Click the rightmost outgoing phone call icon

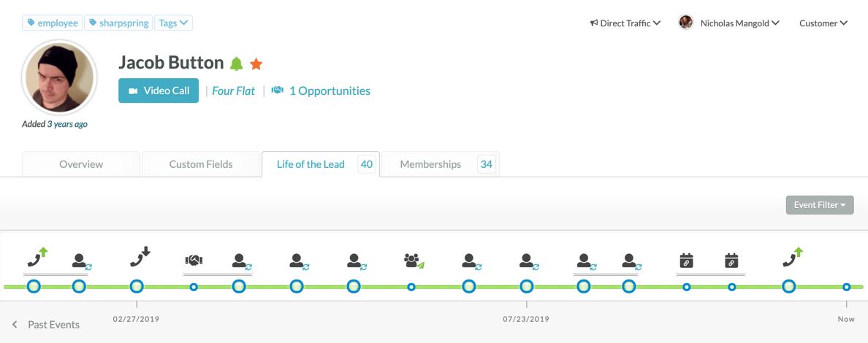click(793, 258)
